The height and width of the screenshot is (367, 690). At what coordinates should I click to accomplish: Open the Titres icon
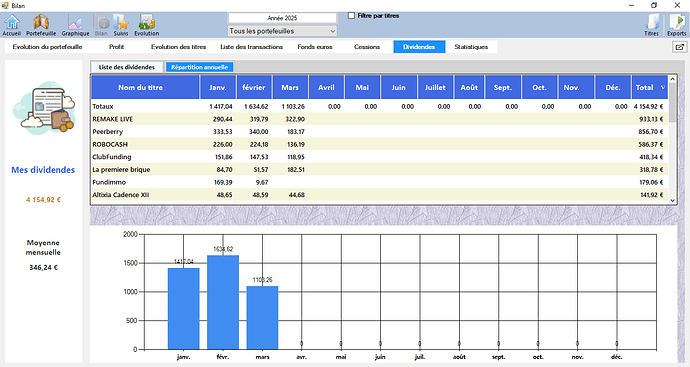[x=651, y=25]
